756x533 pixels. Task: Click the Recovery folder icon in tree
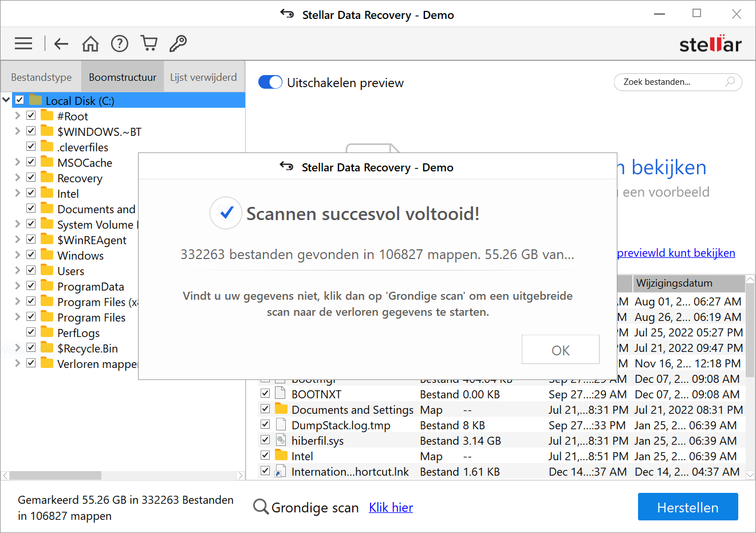pos(47,178)
